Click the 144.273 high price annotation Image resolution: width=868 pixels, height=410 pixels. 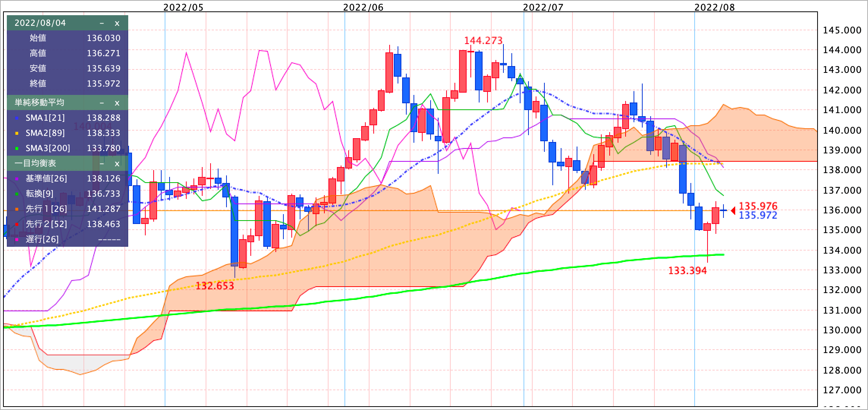tap(483, 40)
